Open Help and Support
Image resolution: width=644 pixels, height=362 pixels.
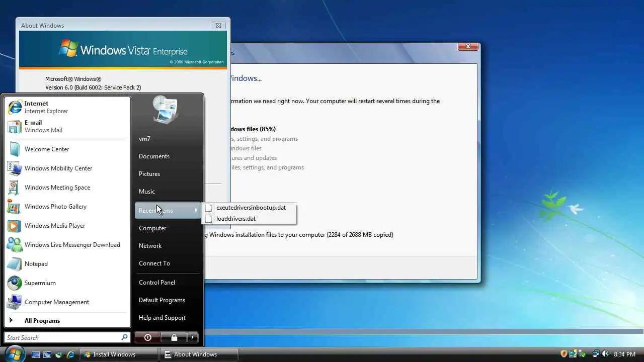tap(168, 318)
